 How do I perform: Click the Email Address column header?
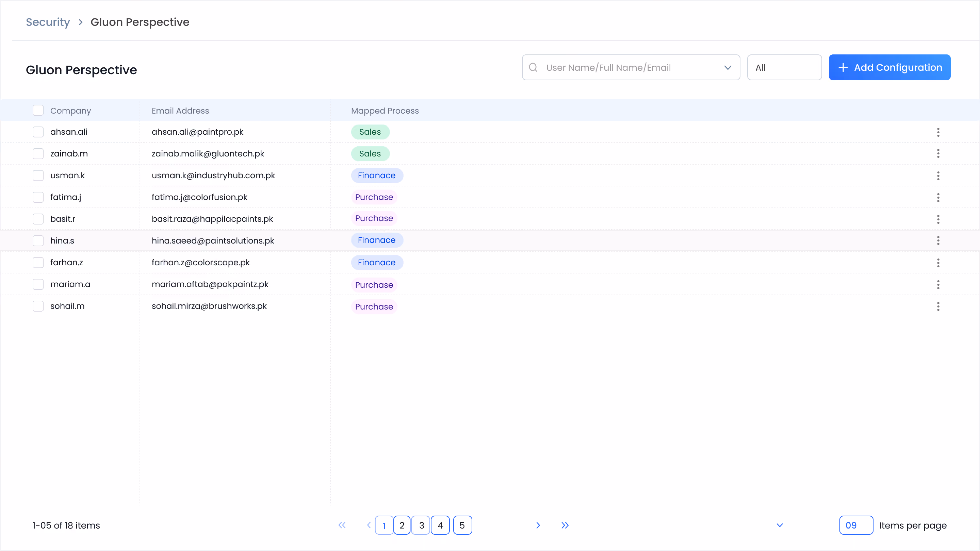click(180, 111)
